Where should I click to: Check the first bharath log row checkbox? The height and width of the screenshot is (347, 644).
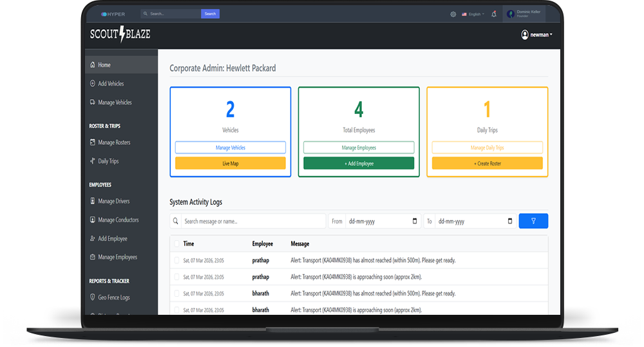[177, 294]
